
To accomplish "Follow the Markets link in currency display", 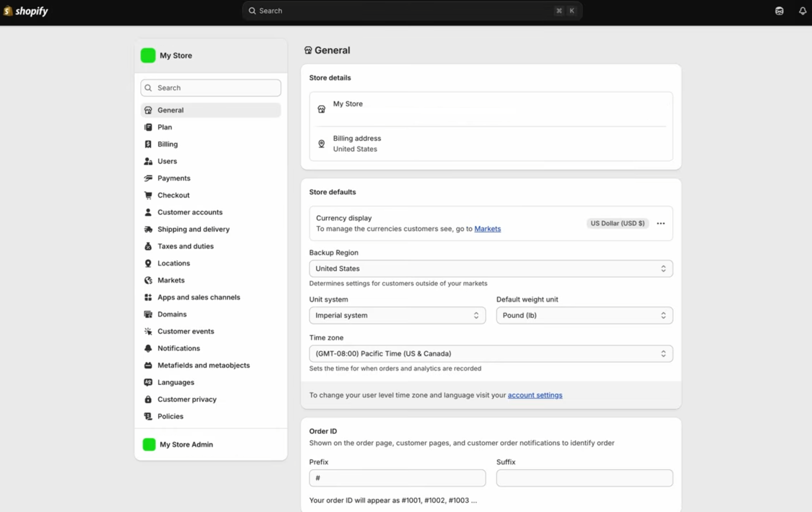I will (488, 229).
